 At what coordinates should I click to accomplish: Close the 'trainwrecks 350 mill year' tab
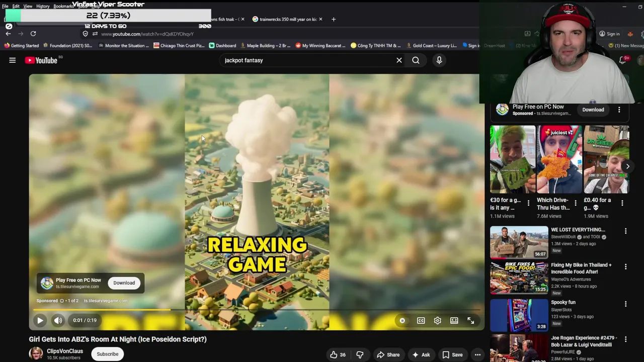tap(321, 19)
